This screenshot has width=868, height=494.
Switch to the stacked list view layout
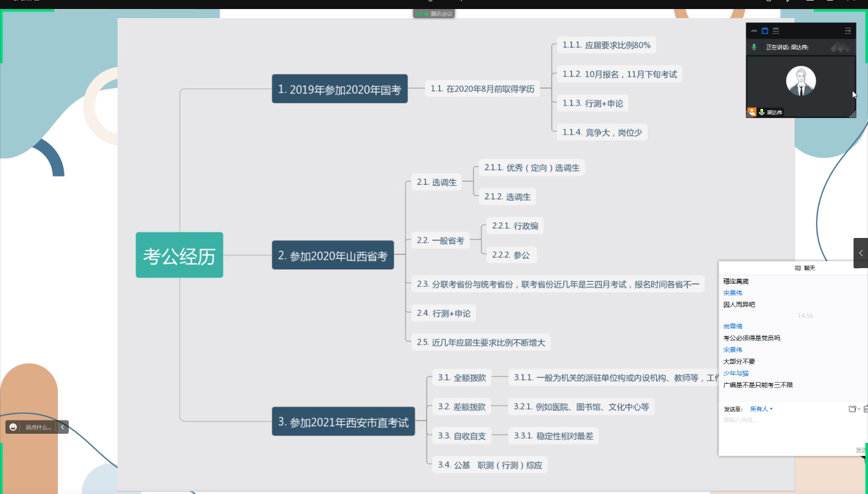pos(776,31)
